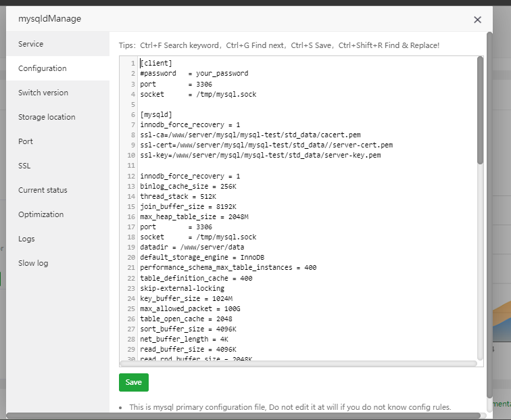This screenshot has width=511, height=420.
Task: Select the Configuration tab
Action: pos(42,68)
